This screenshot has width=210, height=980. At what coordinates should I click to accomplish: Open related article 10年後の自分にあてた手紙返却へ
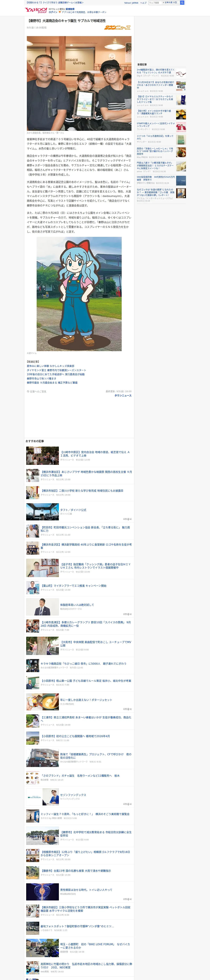pyautogui.click(x=56, y=374)
